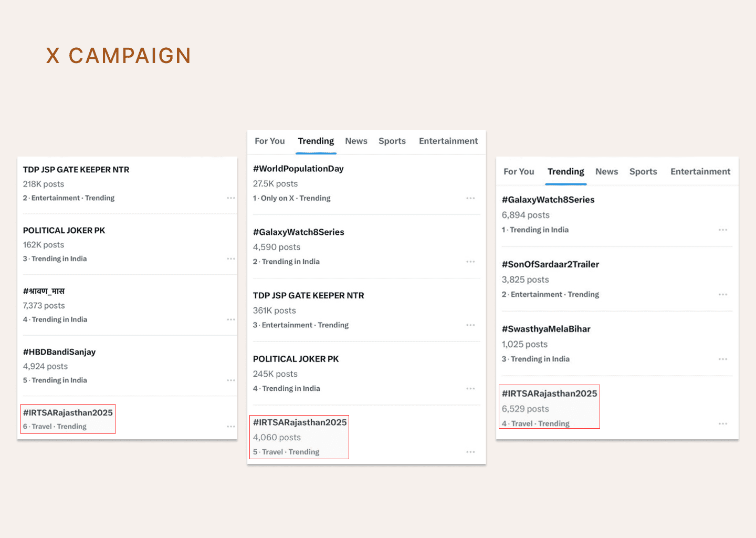The width and height of the screenshot is (756, 538).
Task: Go to For You tab above #SwasthyaMelaBihar list
Action: 519,171
